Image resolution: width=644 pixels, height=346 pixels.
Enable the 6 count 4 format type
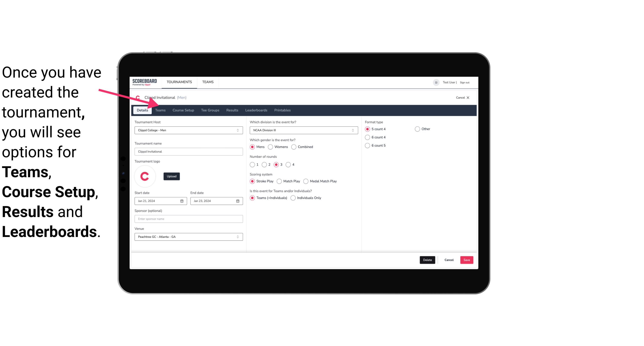[368, 137]
